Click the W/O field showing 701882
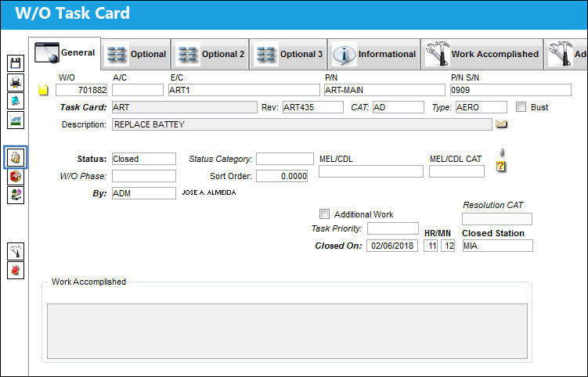Viewport: 588px width, 377px height. tap(81, 90)
